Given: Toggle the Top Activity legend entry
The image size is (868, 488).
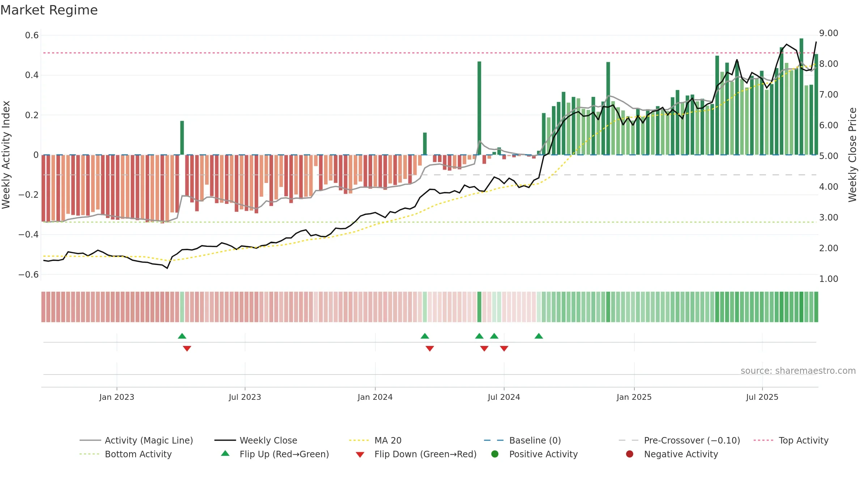Looking at the screenshot, I should 791,440.
